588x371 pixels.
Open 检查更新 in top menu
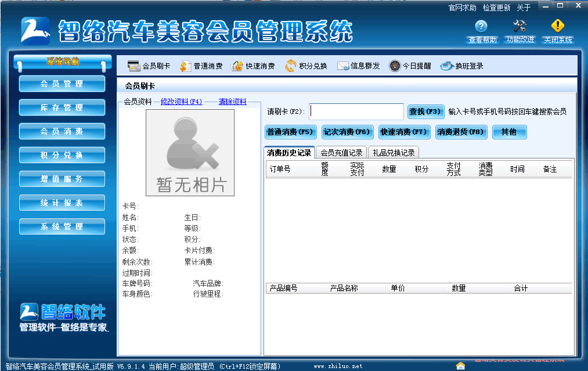tap(496, 8)
